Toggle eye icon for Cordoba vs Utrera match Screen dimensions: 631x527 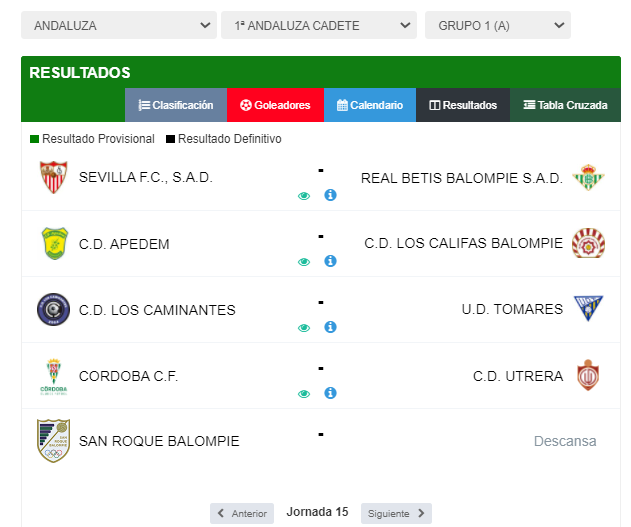(304, 394)
